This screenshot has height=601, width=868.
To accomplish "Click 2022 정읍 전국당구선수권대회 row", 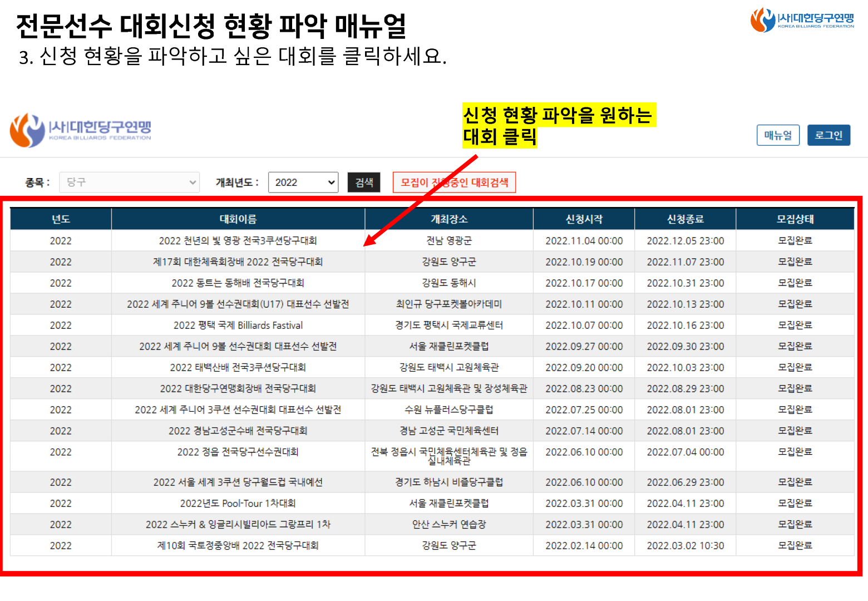I will pyautogui.click(x=432, y=456).
